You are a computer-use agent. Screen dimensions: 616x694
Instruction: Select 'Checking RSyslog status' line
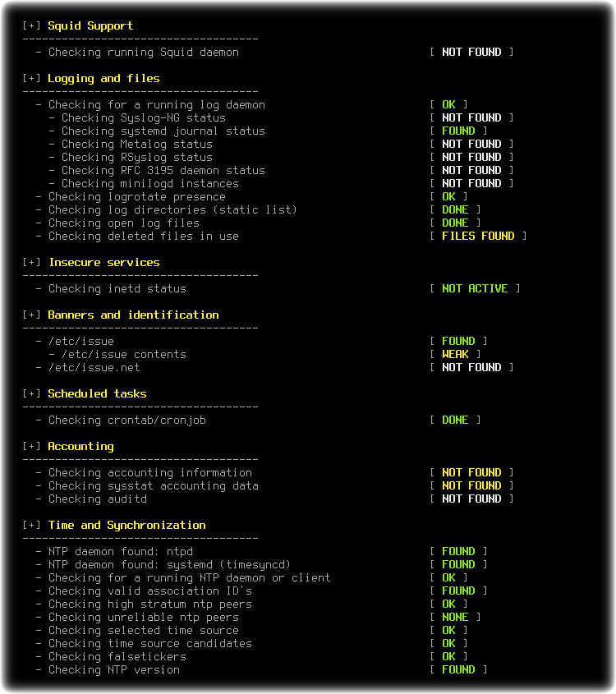pos(136,158)
